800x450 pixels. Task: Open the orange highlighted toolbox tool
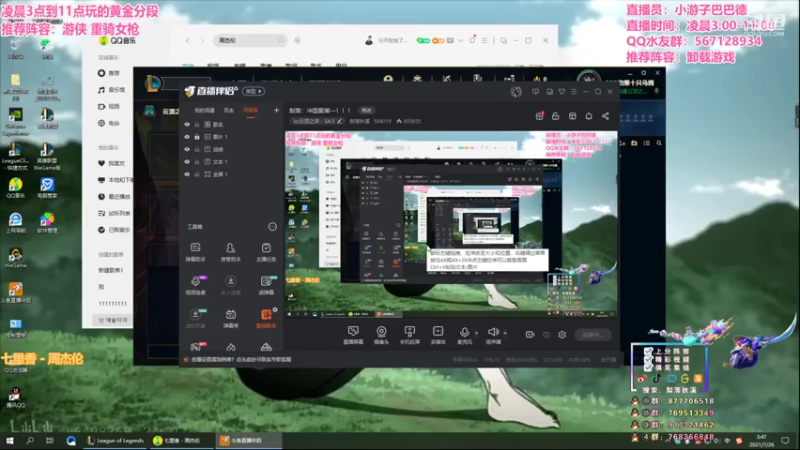(266, 318)
